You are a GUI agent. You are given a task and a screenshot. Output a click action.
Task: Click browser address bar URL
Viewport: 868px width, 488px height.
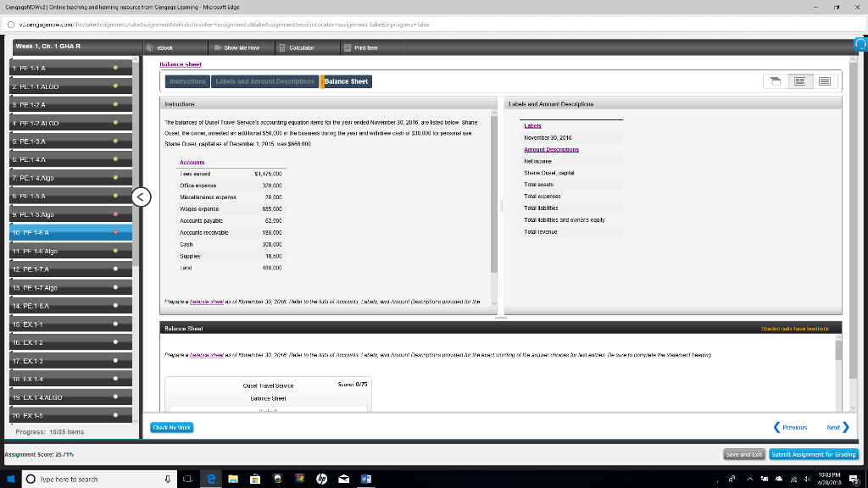(224, 25)
